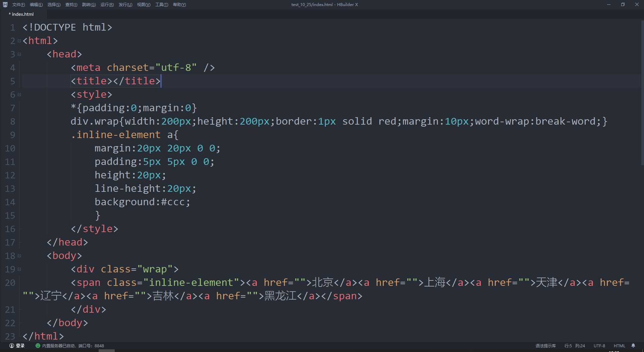Viewport: 644px width, 352px height.
Task: Click the 行:5 列:24 cursor position indicator
Action: [x=575, y=346]
